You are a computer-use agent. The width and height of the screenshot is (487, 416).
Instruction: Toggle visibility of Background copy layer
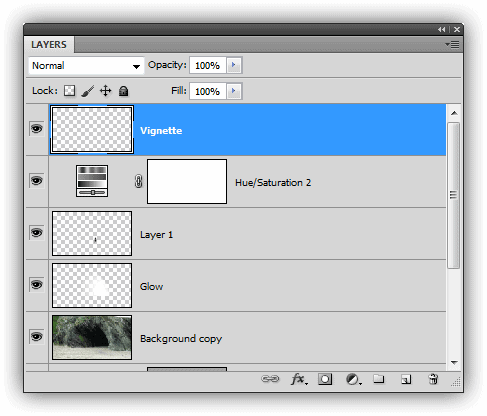[37, 337]
